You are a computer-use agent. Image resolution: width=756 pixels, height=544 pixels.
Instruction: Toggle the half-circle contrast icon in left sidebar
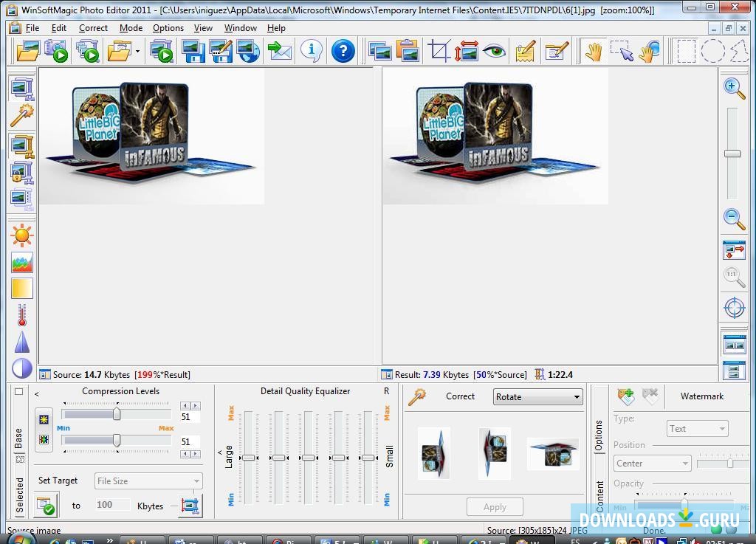point(21,368)
